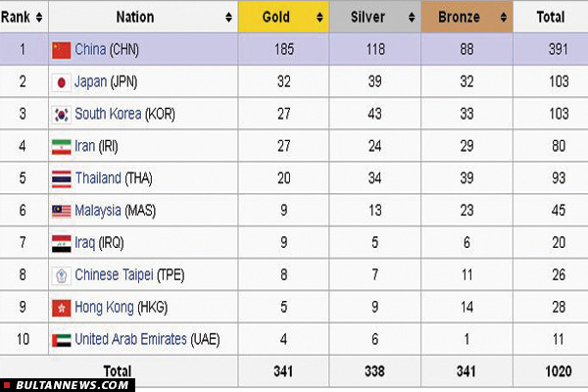Click the Malaysia flag icon
588x392 pixels.
pyautogui.click(x=62, y=212)
